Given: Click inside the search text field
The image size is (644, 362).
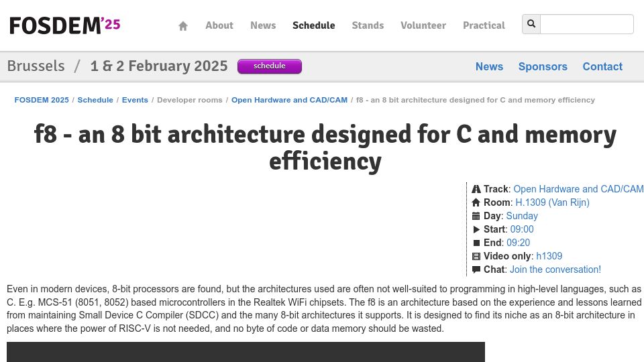Looking at the screenshot, I should 587,24.
